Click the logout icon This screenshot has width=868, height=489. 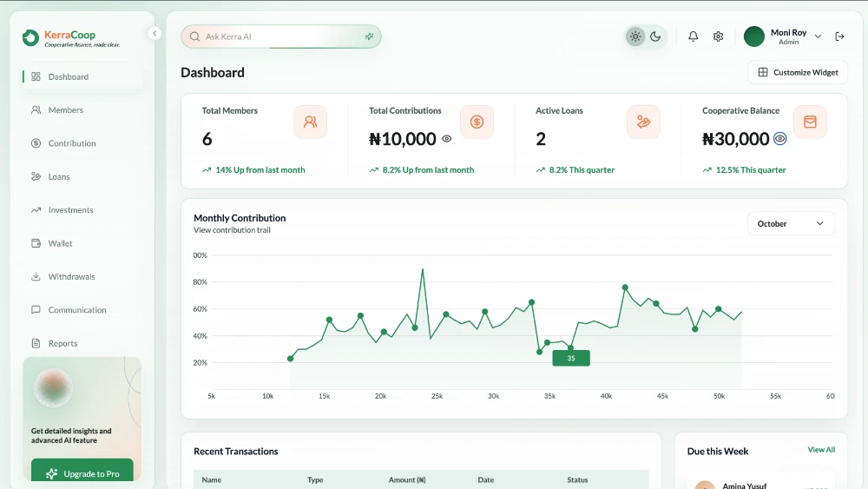(839, 36)
